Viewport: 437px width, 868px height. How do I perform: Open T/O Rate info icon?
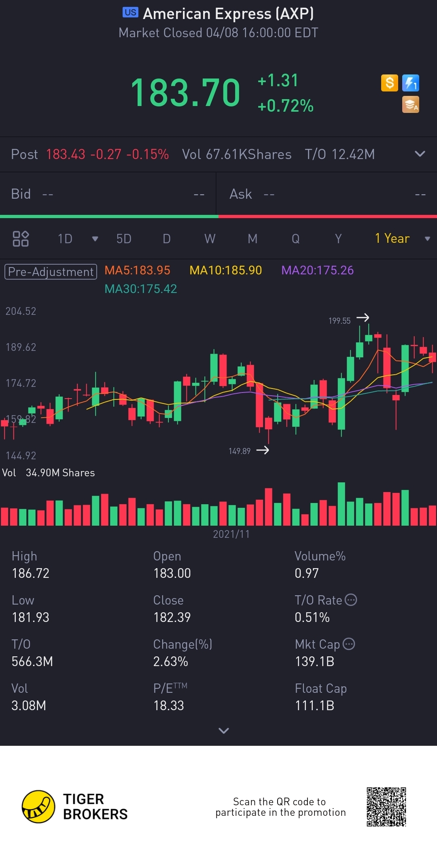point(351,600)
